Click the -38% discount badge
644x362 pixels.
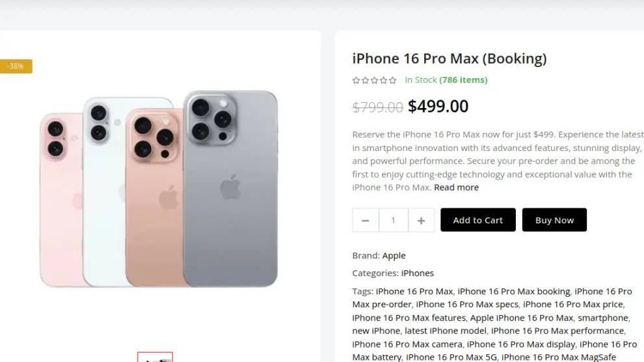[x=15, y=66]
